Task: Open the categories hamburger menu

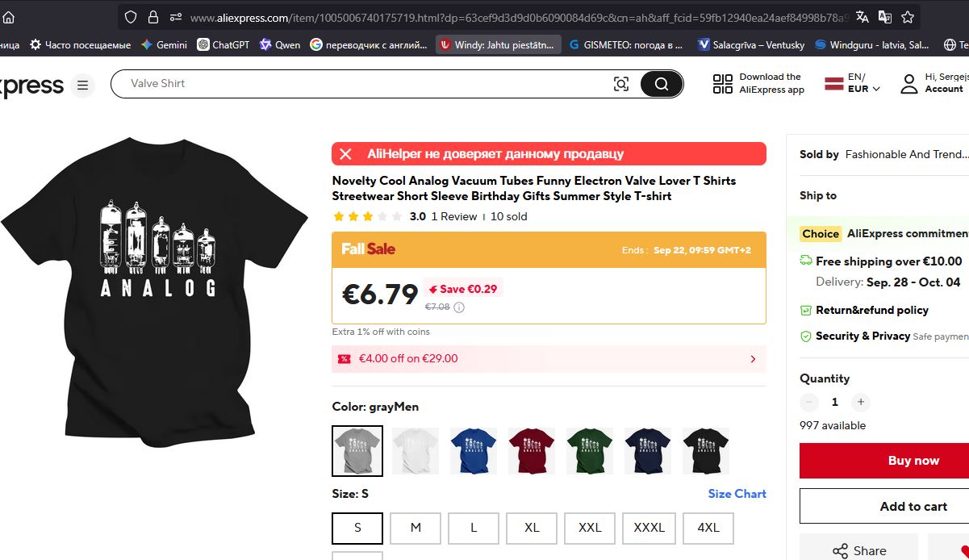Action: pos(82,84)
